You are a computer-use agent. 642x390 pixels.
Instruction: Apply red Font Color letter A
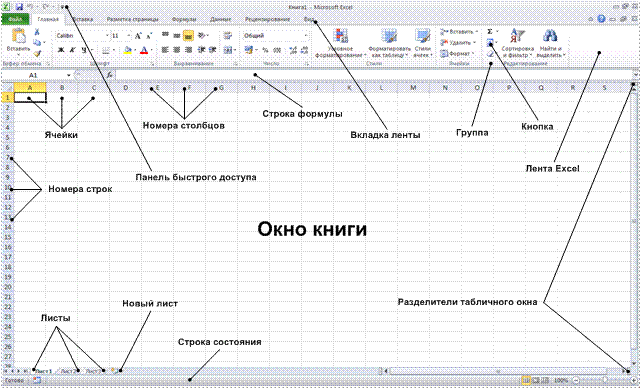(144, 50)
